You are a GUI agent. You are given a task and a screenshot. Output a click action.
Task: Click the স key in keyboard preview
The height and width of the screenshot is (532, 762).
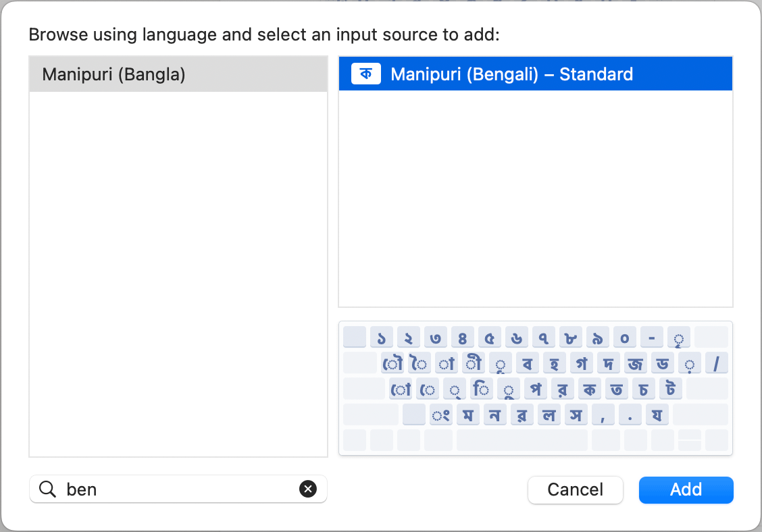[576, 415]
